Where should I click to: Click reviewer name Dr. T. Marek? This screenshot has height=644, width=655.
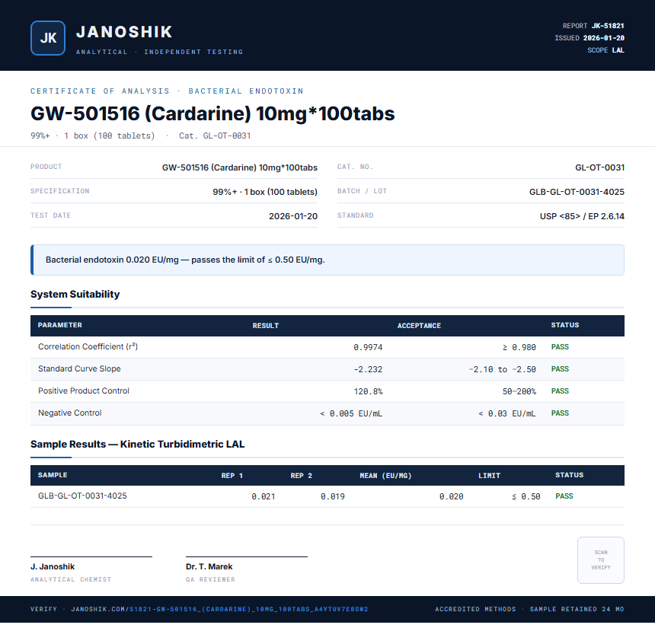(x=209, y=566)
